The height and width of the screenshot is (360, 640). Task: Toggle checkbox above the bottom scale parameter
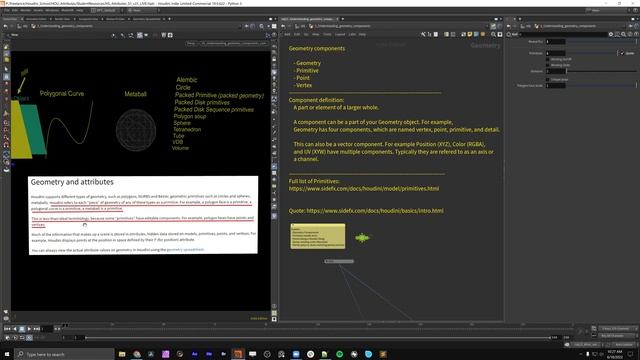point(548,80)
